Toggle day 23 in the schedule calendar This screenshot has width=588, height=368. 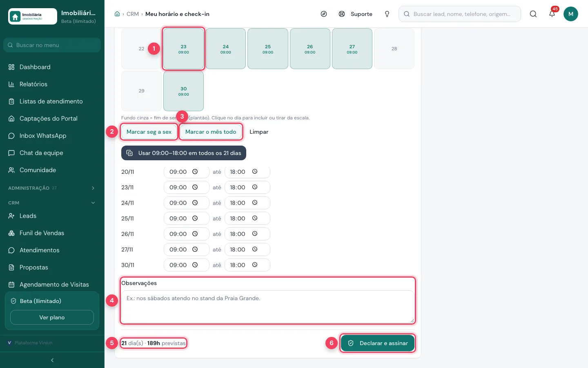click(184, 49)
